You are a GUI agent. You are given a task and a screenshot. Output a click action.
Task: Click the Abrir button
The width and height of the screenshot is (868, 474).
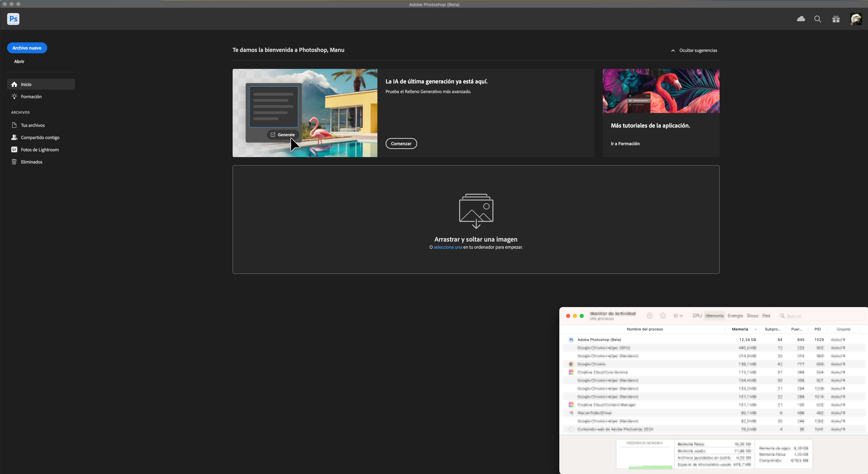point(19,61)
